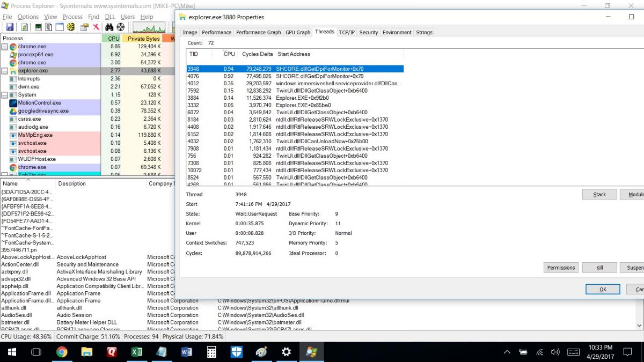Select thread 3884 at Explorer.EXE+0x9f2b0

pyautogui.click(x=295, y=98)
